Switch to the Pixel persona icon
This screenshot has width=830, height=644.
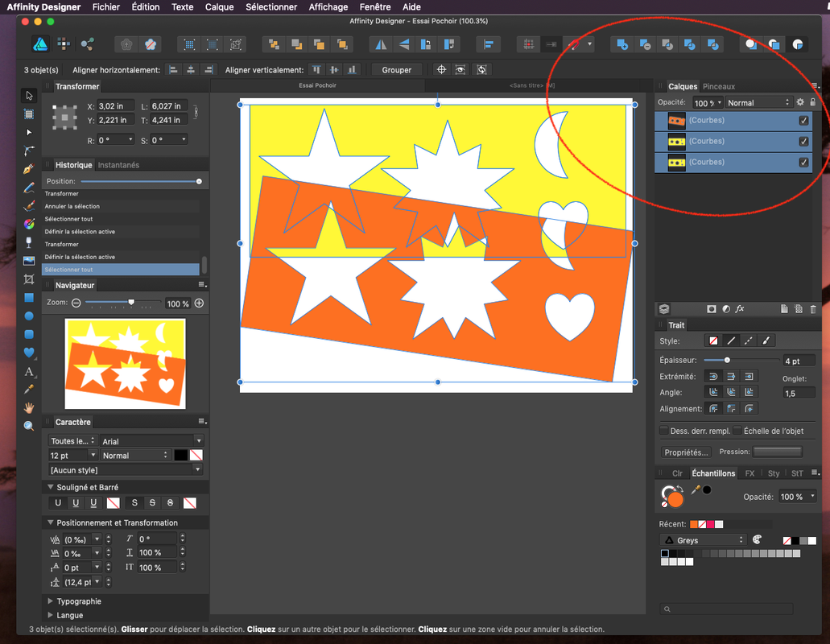coord(64,44)
